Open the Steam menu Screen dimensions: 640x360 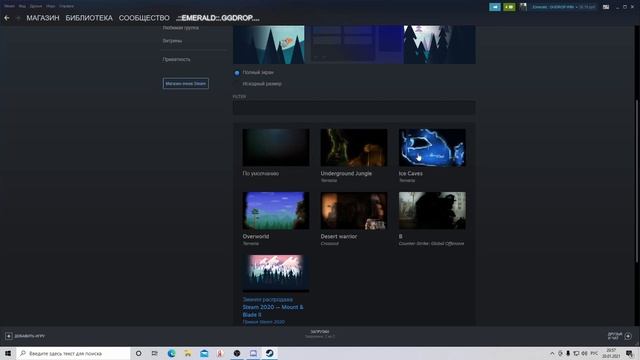pos(9,6)
